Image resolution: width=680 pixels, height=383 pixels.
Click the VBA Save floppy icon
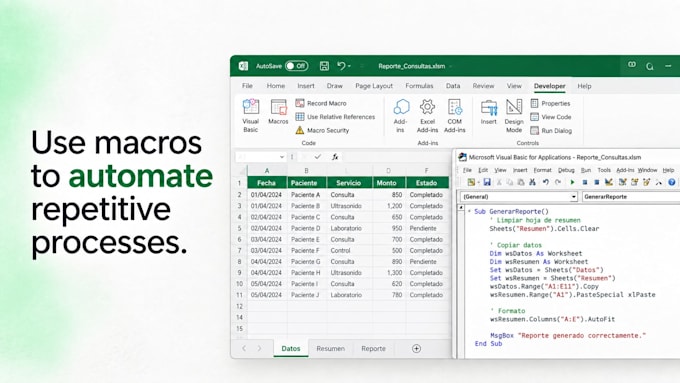tap(487, 182)
